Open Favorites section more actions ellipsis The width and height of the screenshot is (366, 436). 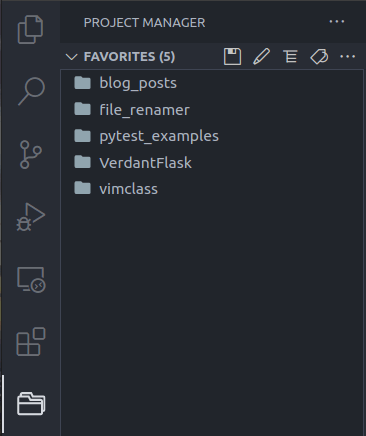[x=347, y=56]
